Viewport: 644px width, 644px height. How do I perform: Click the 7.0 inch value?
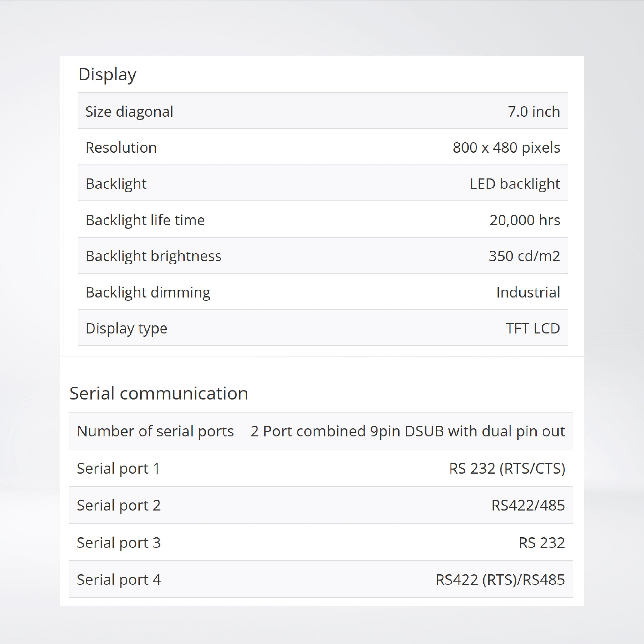[x=533, y=111]
